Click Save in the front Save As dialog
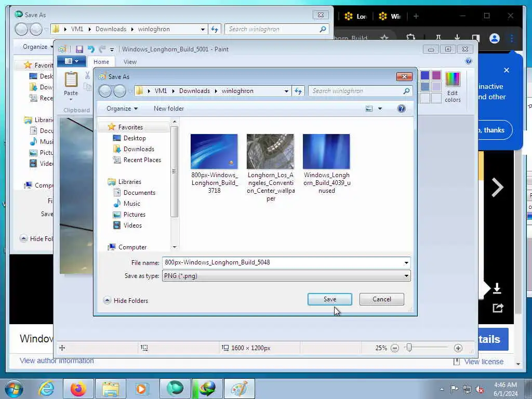The image size is (532, 399). point(329,299)
